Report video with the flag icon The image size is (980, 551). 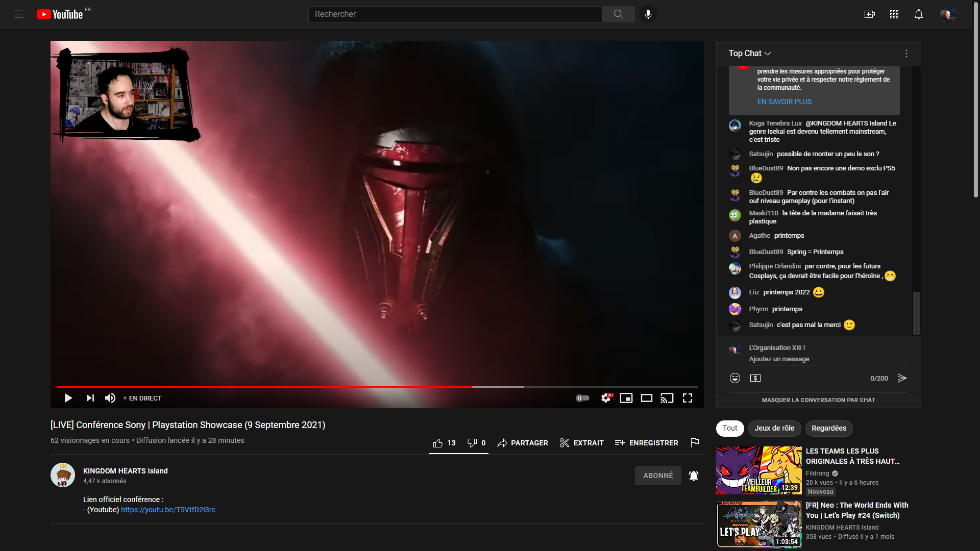click(695, 443)
